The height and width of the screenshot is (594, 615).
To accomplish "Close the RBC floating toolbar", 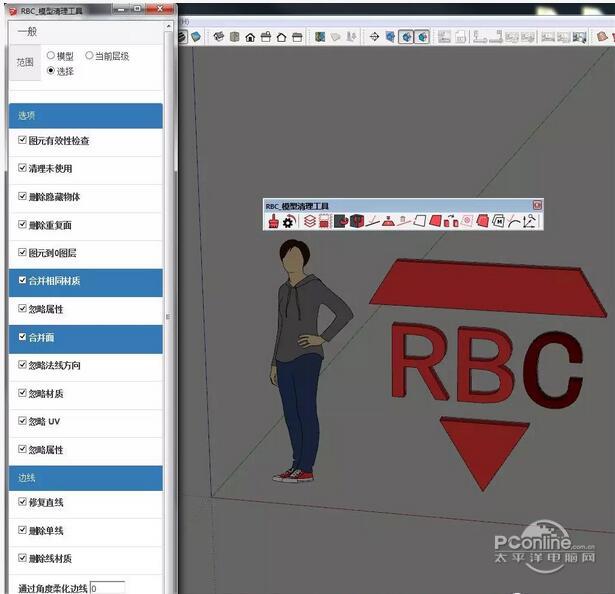I will [x=537, y=205].
